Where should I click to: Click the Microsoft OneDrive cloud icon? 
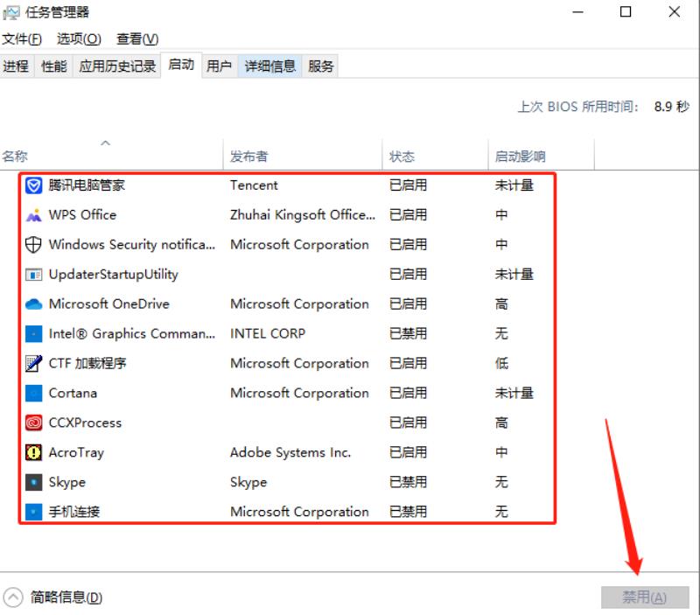coord(33,304)
